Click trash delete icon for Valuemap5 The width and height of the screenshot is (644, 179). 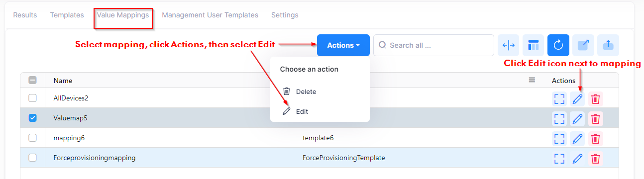pos(595,119)
